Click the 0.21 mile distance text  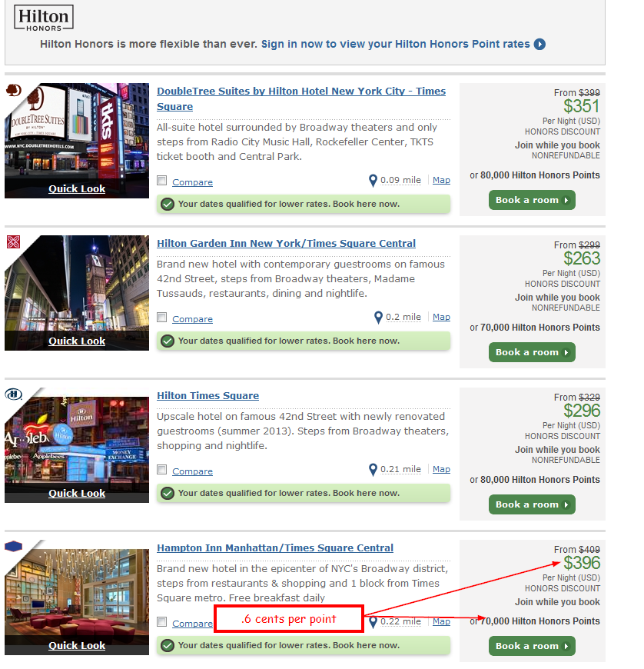point(400,469)
